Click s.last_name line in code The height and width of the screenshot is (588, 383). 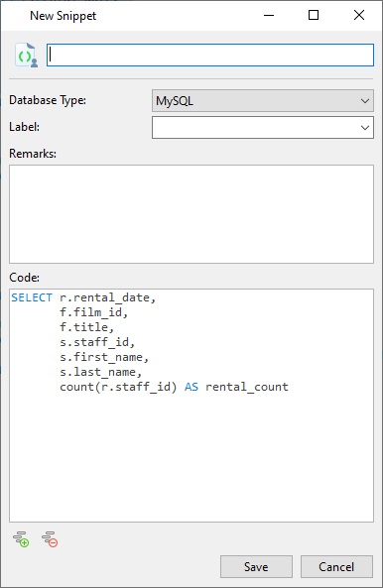tap(100, 372)
